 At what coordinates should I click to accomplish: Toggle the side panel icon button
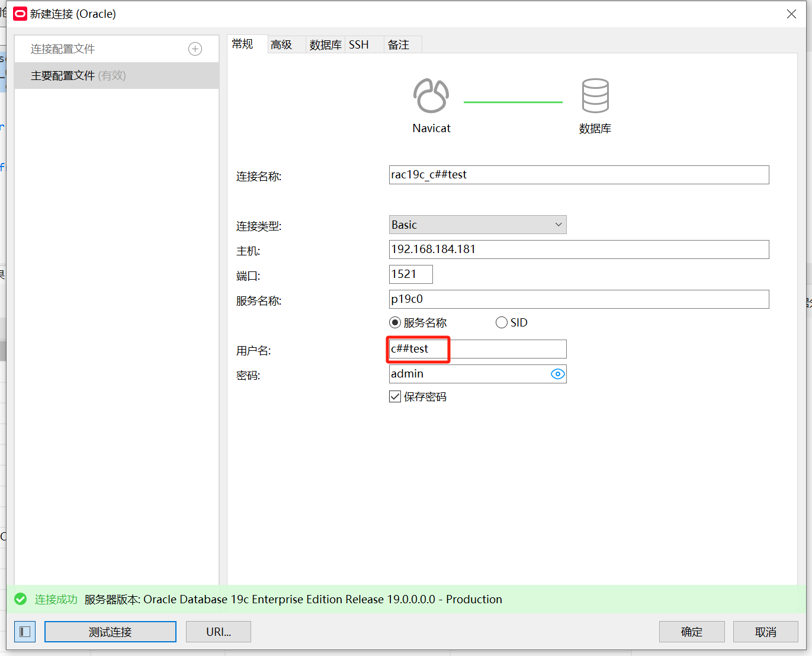coord(25,632)
